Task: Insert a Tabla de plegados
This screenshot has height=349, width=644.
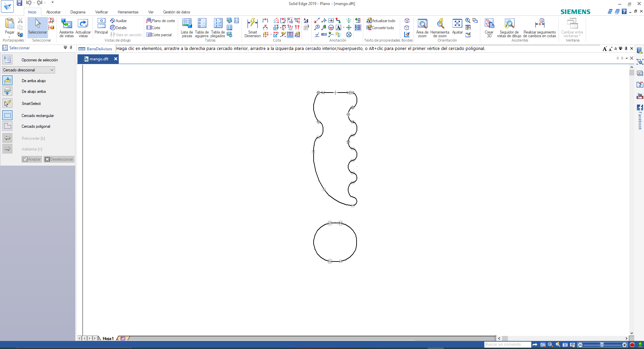Action: pos(218,28)
